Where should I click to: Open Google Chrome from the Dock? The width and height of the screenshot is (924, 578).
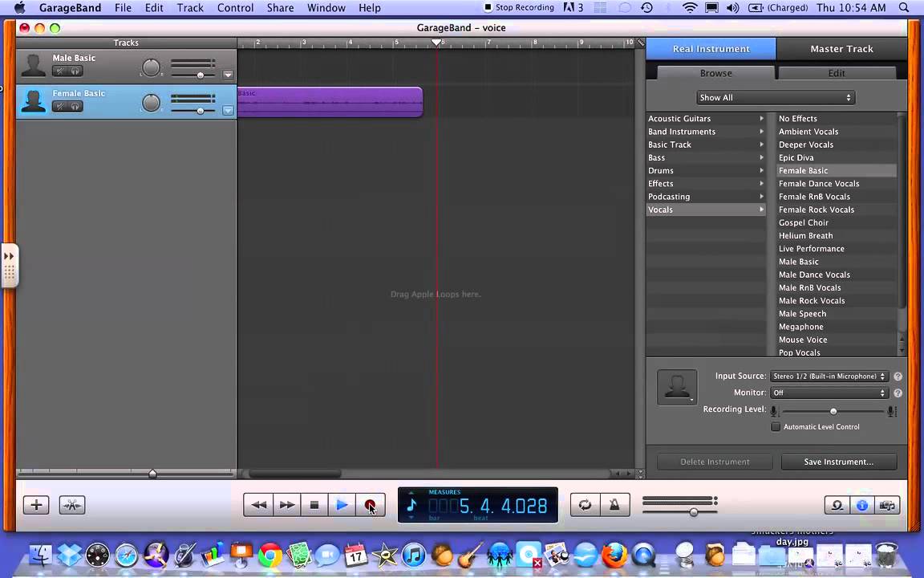tap(269, 555)
